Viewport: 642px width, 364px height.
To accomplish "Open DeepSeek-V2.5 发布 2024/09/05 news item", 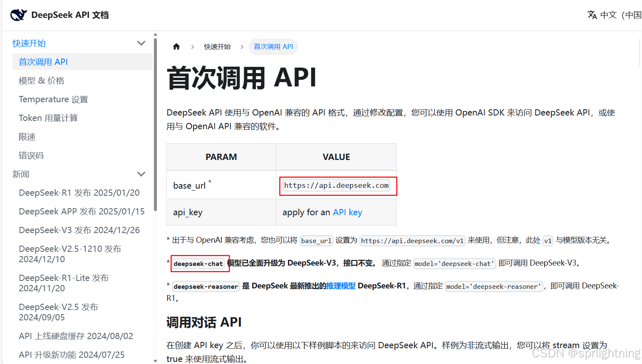I will tap(58, 312).
